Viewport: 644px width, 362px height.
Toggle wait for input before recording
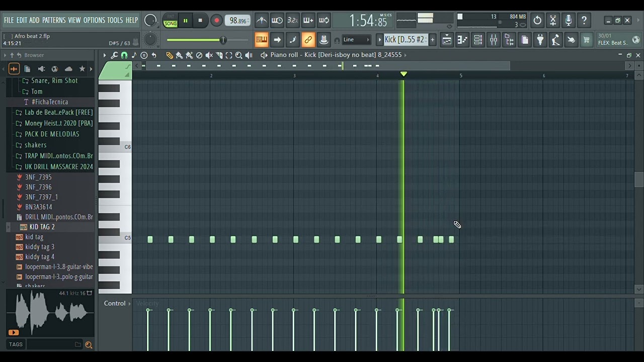pos(277,21)
